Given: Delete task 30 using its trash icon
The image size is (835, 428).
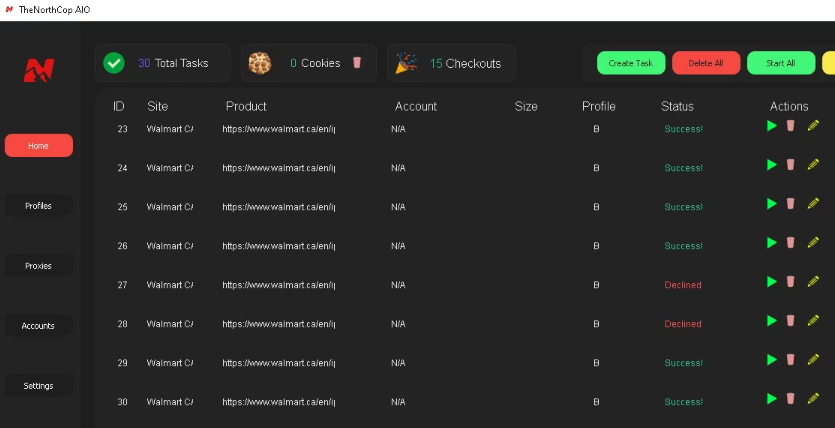Looking at the screenshot, I should pos(790,398).
